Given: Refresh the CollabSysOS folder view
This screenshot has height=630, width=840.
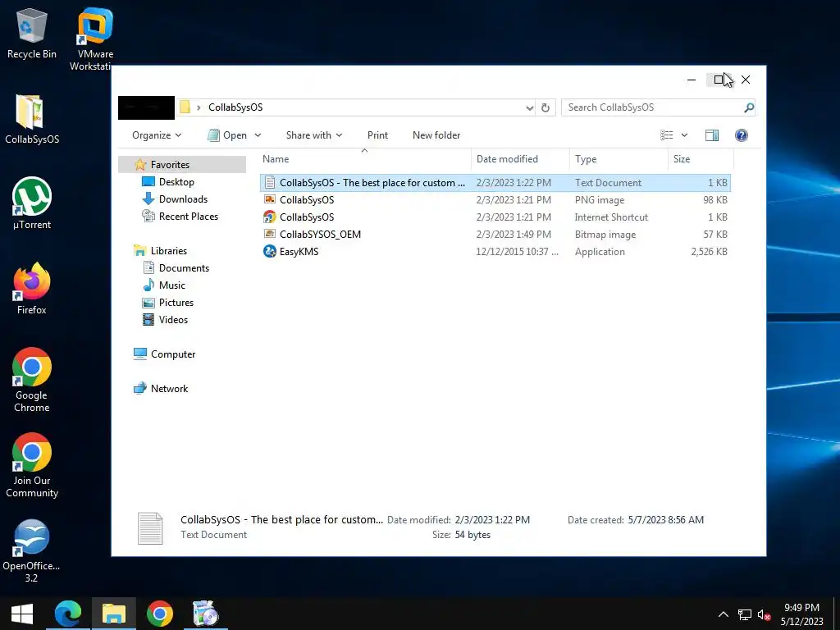Looking at the screenshot, I should [x=546, y=107].
